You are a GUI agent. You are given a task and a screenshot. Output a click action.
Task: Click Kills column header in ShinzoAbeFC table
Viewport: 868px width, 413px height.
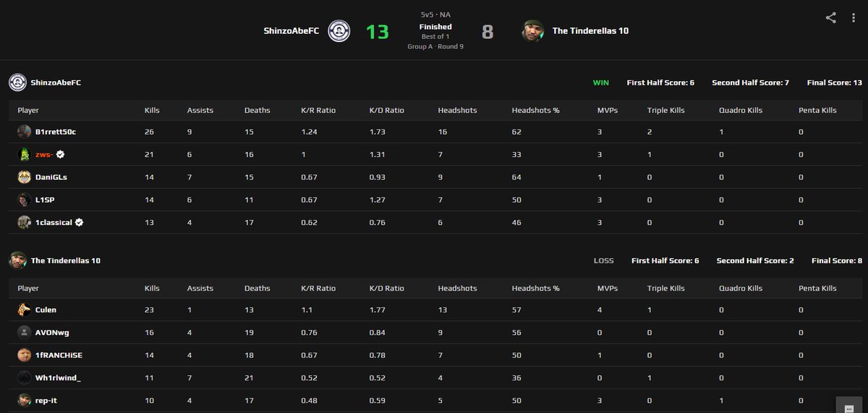pos(152,110)
